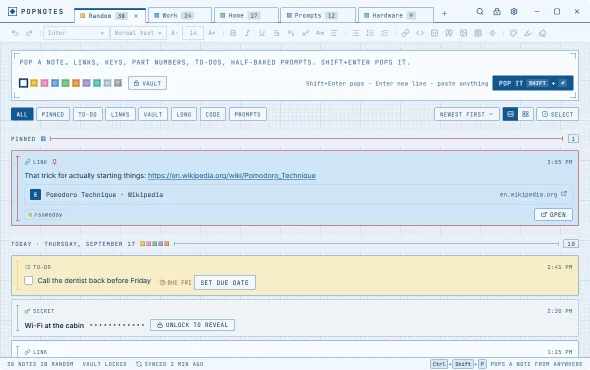Decrease font size with A- icon
Screen dimensions: 590x370
[x=174, y=33]
